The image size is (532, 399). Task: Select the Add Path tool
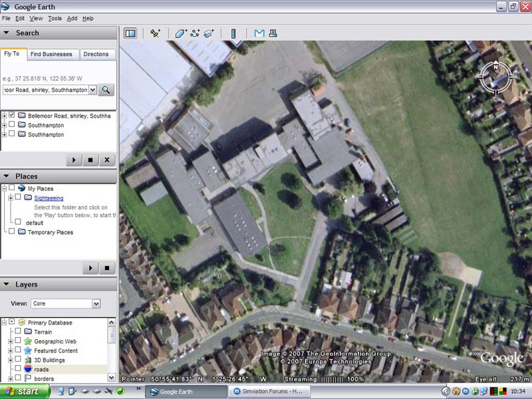(195, 33)
